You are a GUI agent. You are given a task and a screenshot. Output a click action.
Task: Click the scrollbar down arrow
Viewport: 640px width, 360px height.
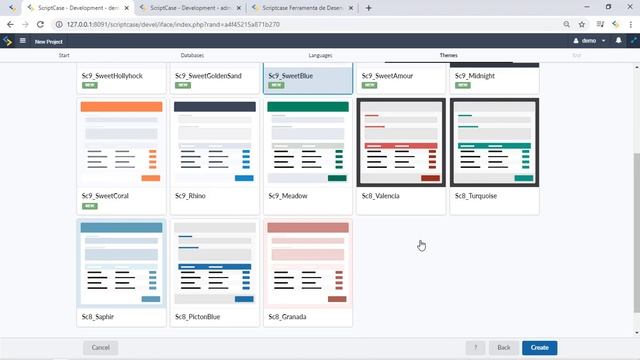coord(637,333)
